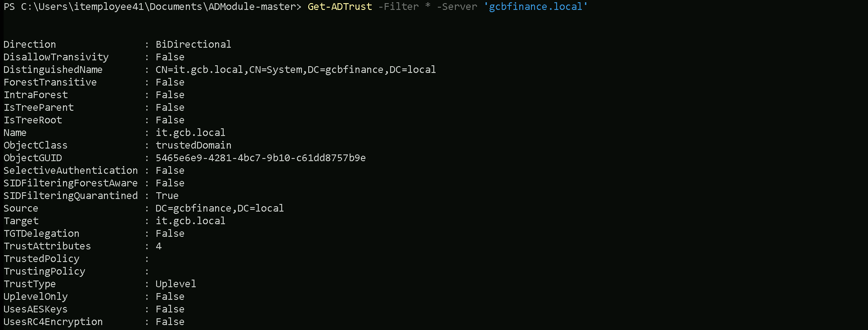This screenshot has width=868, height=330.
Task: Click the True value of SIDFilteringQuarantined
Action: tap(167, 196)
